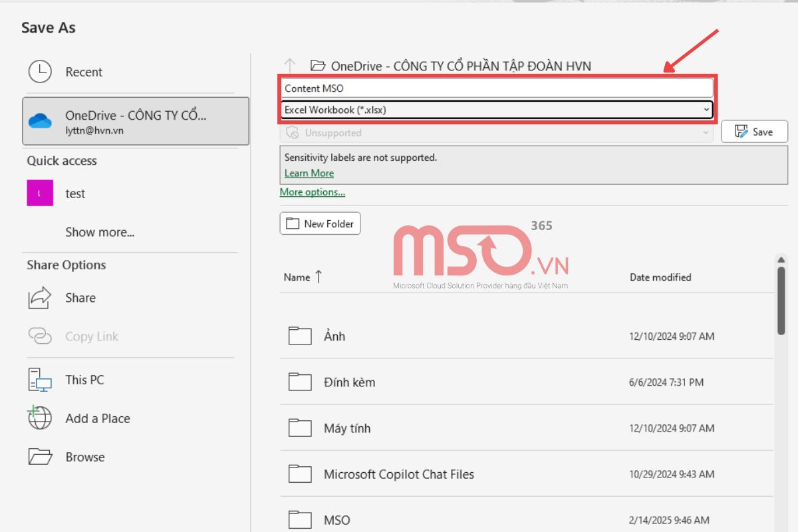Click date 2/14/2025 9:46 AM
This screenshot has width=798, height=532.
669,520
